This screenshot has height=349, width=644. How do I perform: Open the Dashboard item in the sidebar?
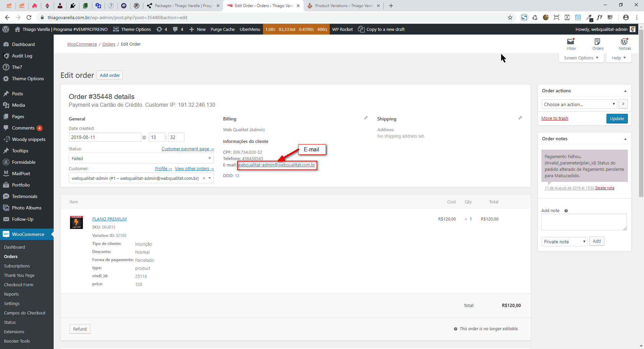[x=23, y=44]
